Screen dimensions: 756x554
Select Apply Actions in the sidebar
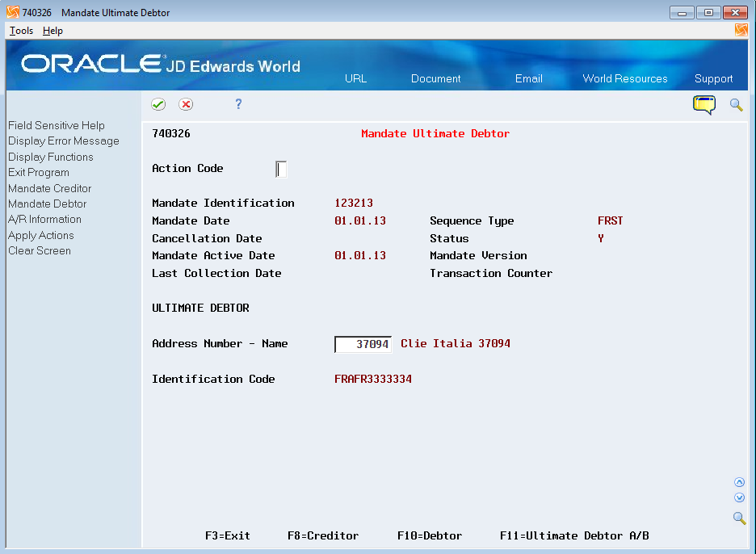click(x=41, y=235)
